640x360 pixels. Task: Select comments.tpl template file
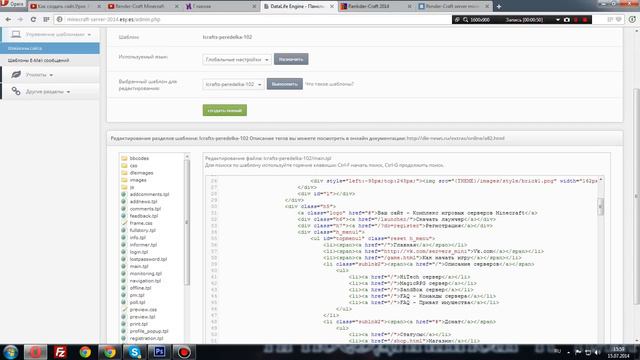point(141,209)
